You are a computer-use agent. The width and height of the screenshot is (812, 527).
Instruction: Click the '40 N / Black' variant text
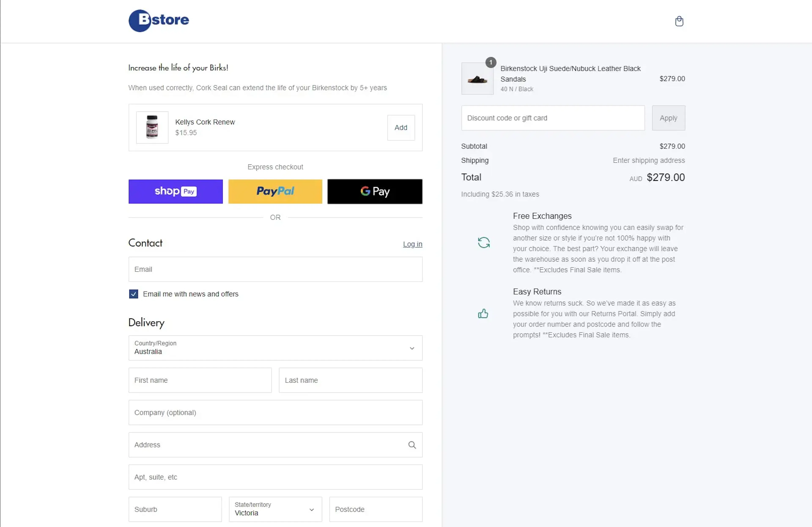click(517, 89)
